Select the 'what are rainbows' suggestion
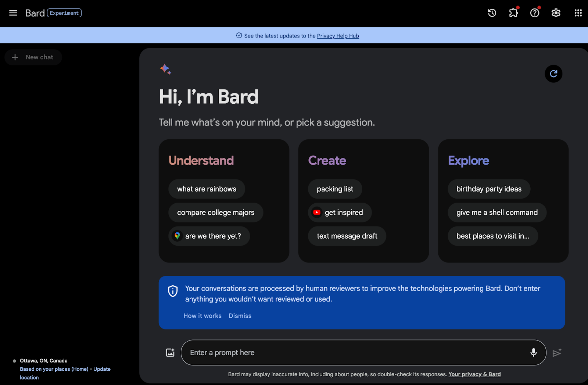The image size is (588, 385). coord(207,189)
